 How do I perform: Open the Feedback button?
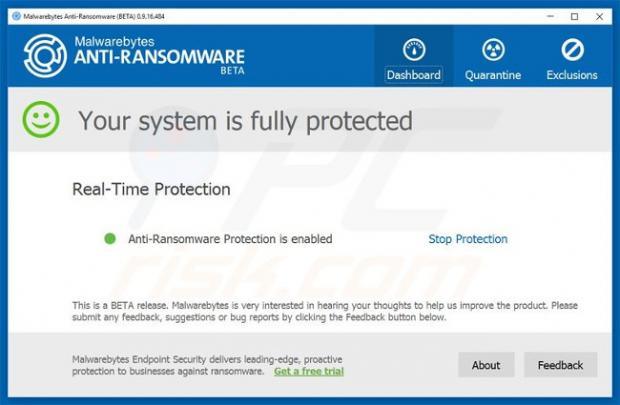pyautogui.click(x=560, y=365)
